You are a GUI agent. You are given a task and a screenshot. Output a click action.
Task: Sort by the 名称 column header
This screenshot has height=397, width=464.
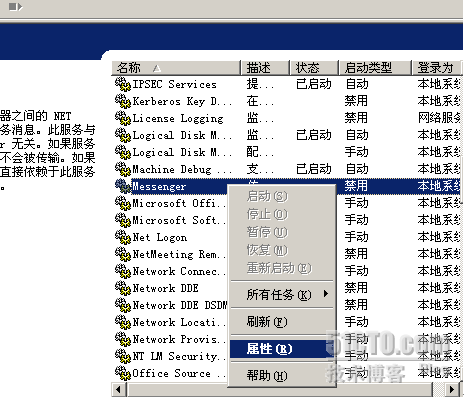(x=176, y=68)
